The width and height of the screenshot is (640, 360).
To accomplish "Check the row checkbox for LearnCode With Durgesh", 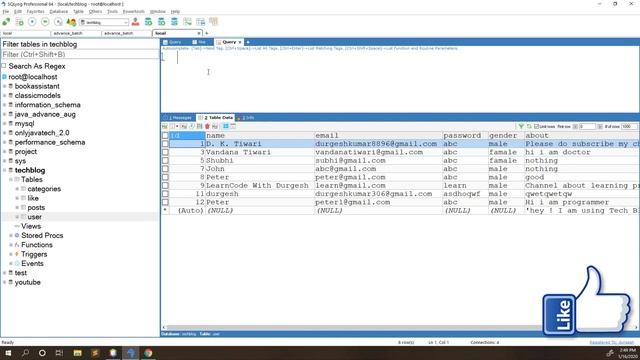I will tap(165, 185).
